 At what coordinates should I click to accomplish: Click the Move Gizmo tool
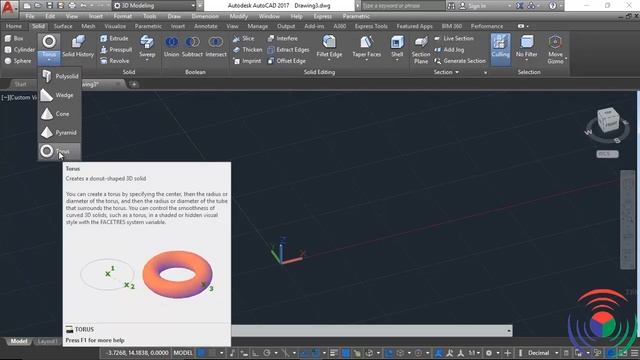click(x=555, y=49)
